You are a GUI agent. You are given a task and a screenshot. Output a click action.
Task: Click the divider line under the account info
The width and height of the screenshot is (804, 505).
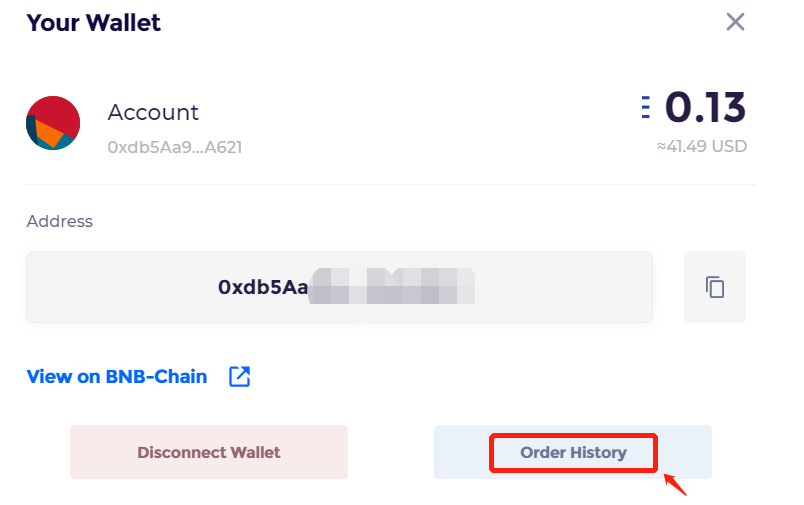point(391,184)
